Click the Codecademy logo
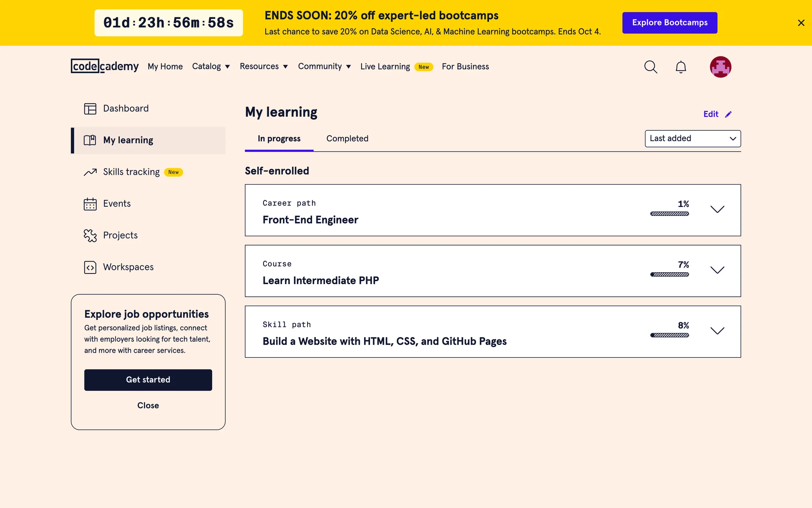The width and height of the screenshot is (812, 508). pyautogui.click(x=104, y=66)
